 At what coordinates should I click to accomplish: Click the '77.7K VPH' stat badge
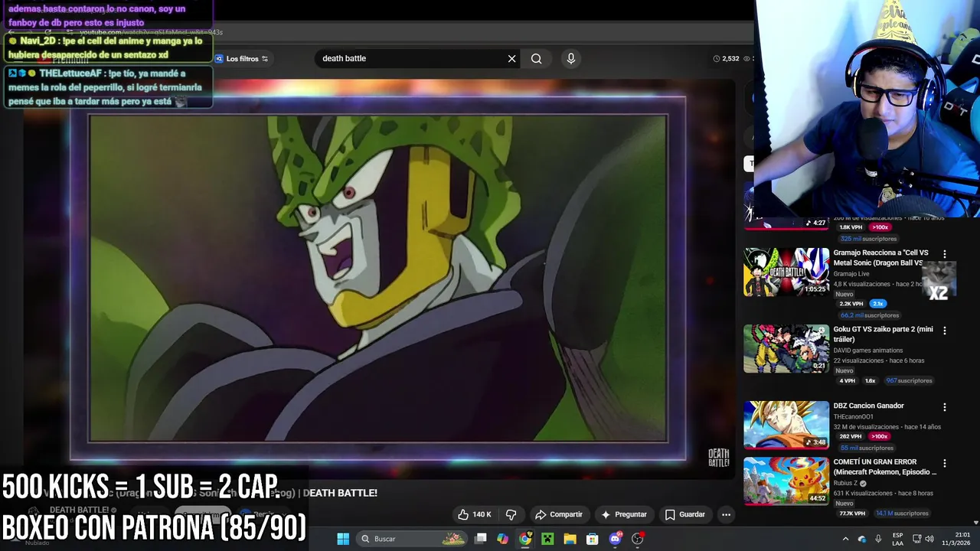point(851,514)
